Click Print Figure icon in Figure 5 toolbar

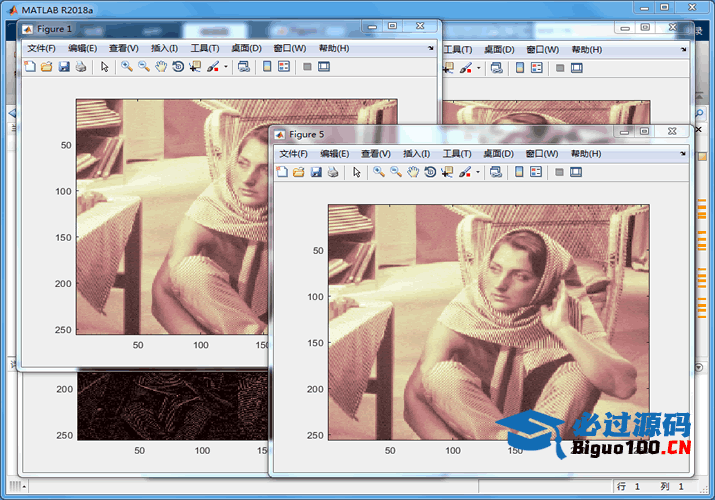333,172
